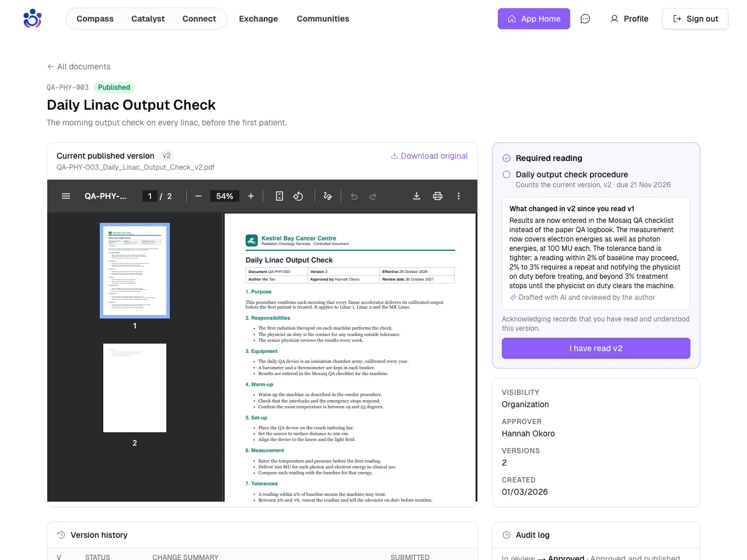Open the Profile page

coord(629,19)
